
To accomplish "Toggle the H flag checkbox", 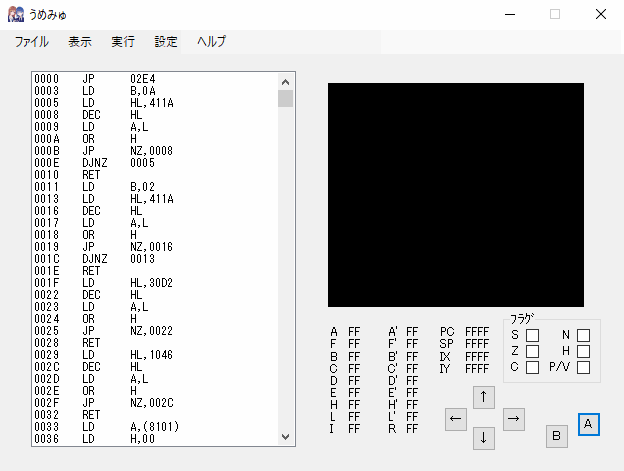I will tap(583, 351).
